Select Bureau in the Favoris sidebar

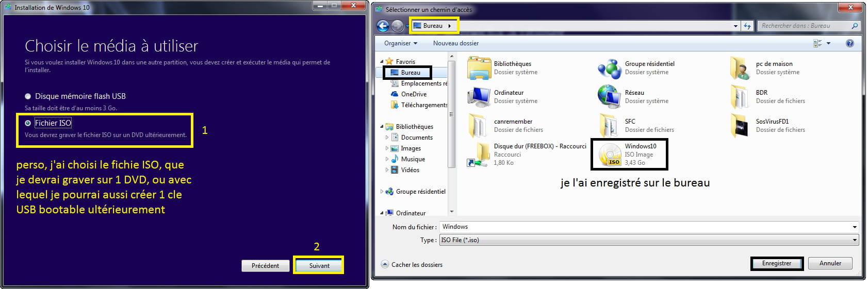(411, 73)
